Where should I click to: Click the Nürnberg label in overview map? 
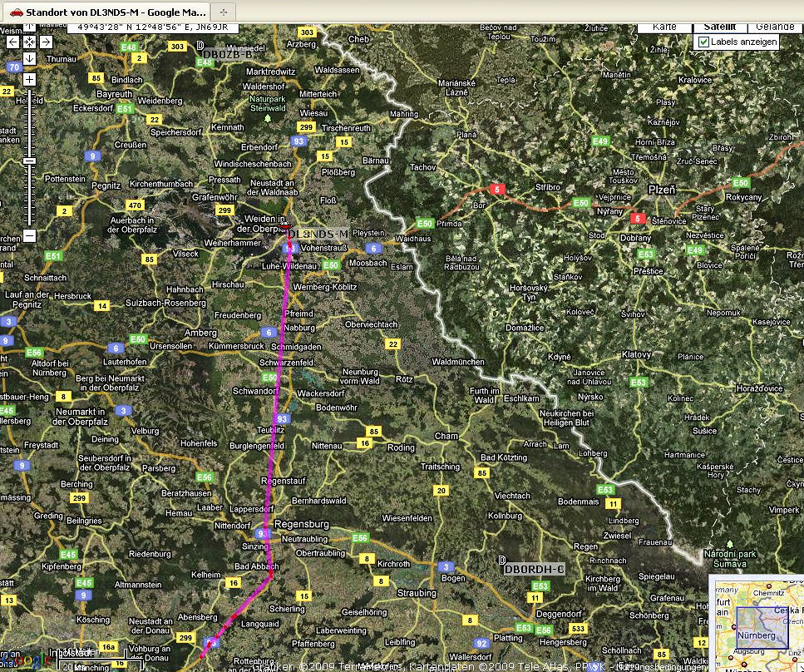757,635
